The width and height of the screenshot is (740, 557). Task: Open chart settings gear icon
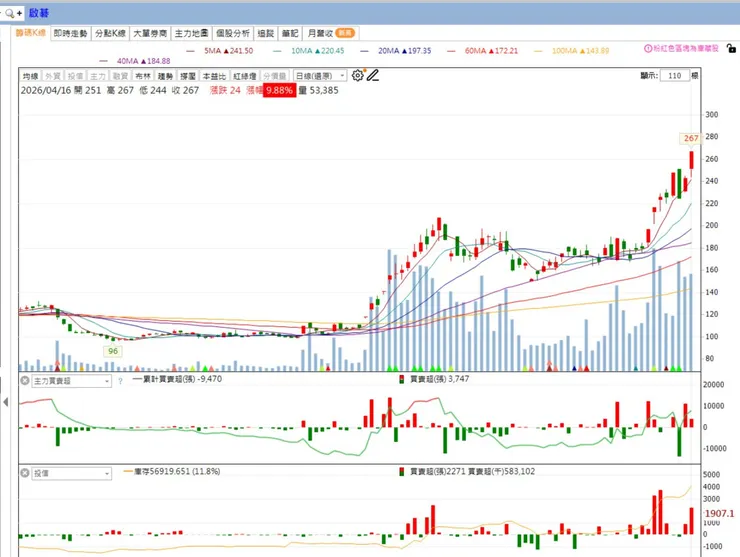click(x=358, y=76)
